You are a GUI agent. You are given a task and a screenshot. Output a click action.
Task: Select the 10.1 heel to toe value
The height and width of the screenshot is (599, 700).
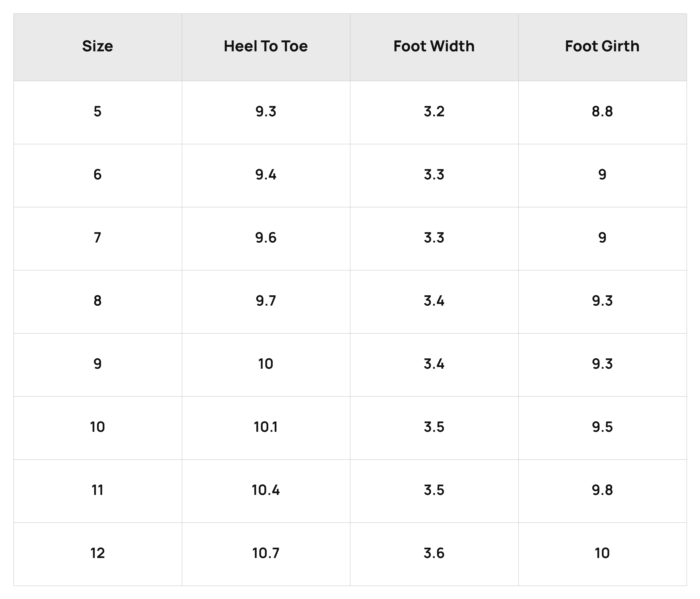coord(266,427)
